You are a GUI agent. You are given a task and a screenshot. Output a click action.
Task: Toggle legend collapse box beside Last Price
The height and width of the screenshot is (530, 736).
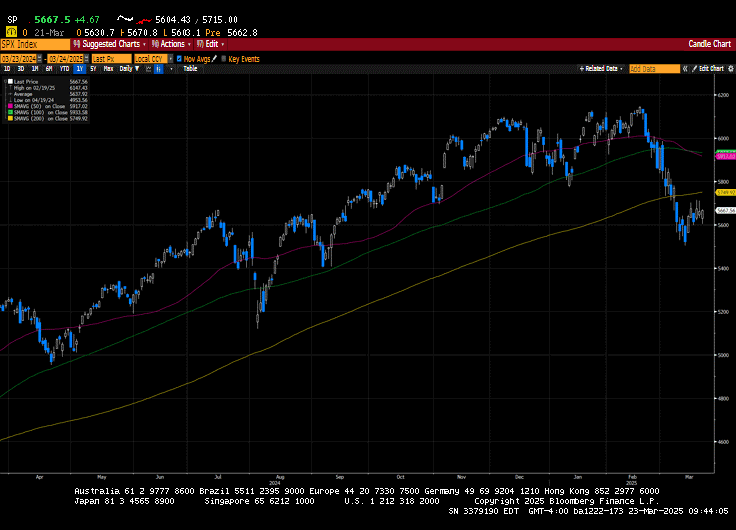click(x=7, y=79)
